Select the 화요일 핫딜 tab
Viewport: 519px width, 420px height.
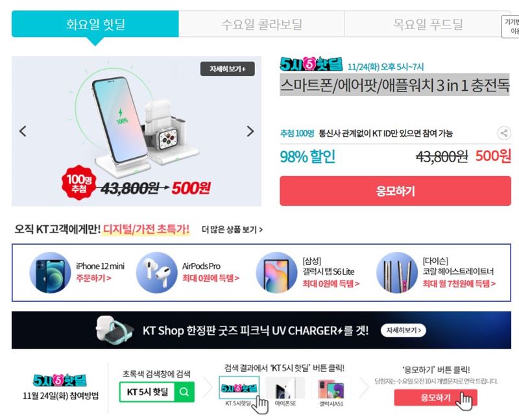pyautogui.click(x=95, y=24)
